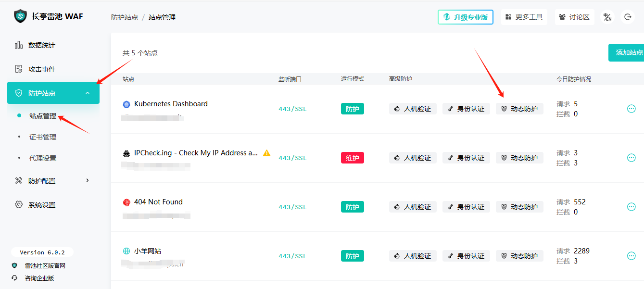Click the language switch icon in header
Image resolution: width=644 pixels, height=289 pixels.
tap(607, 17)
